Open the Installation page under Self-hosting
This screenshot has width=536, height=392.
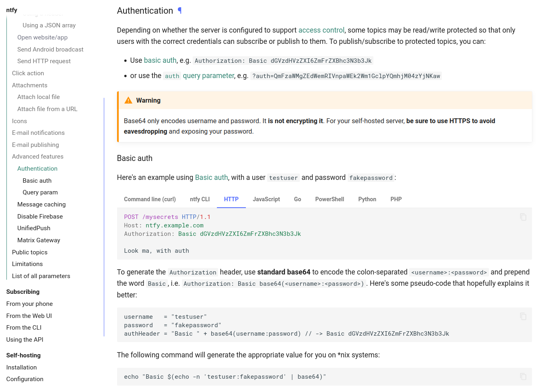tap(21, 367)
